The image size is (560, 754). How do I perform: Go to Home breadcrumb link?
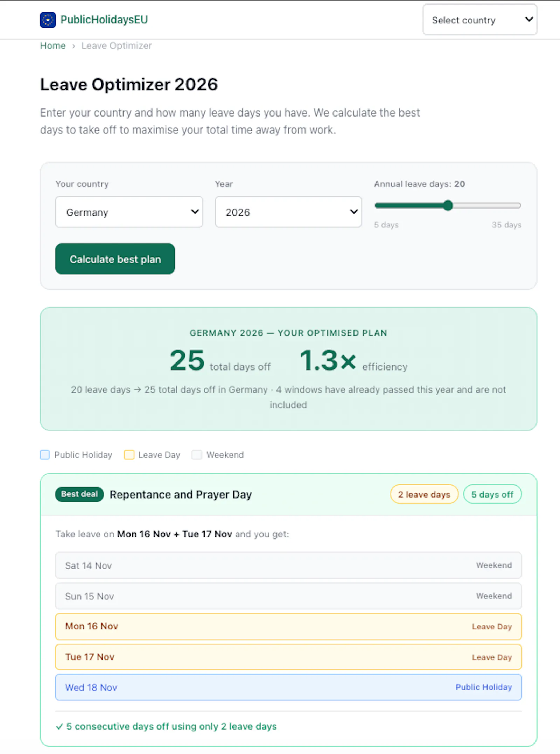pyautogui.click(x=53, y=46)
